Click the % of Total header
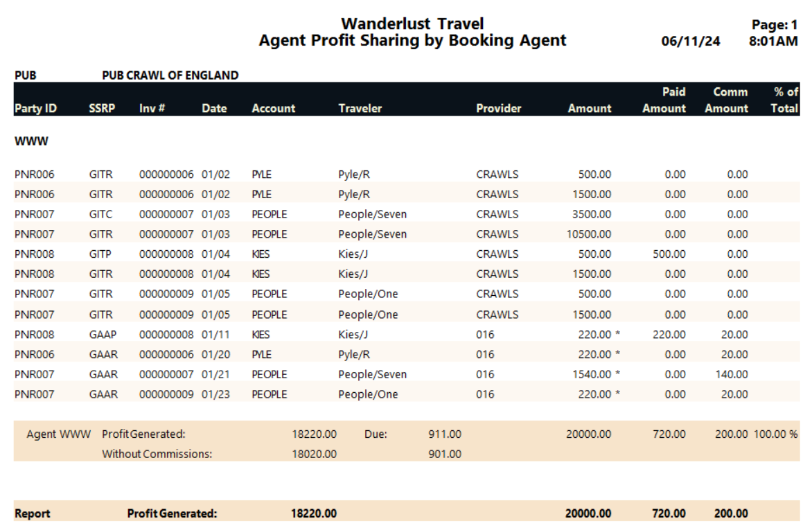Viewport: 812px width, 530px height. click(785, 100)
